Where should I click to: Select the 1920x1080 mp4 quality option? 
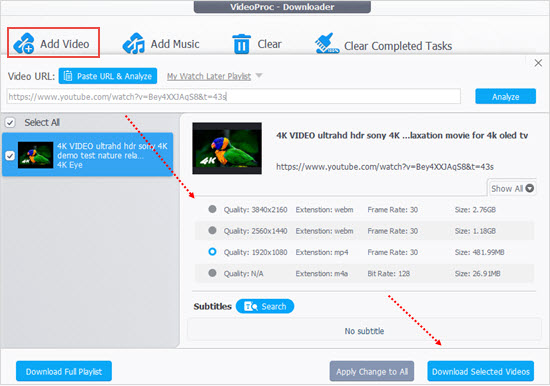[212, 252]
